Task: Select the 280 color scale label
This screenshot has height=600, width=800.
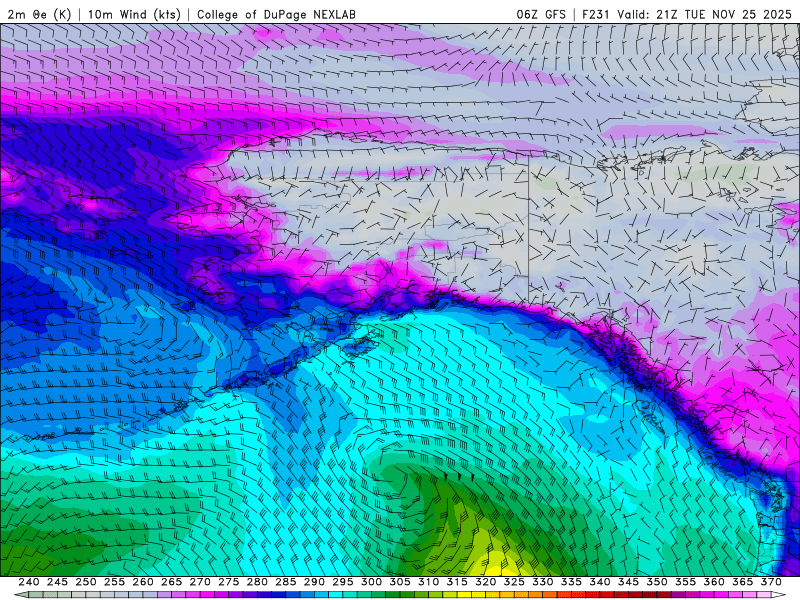Action: (257, 582)
